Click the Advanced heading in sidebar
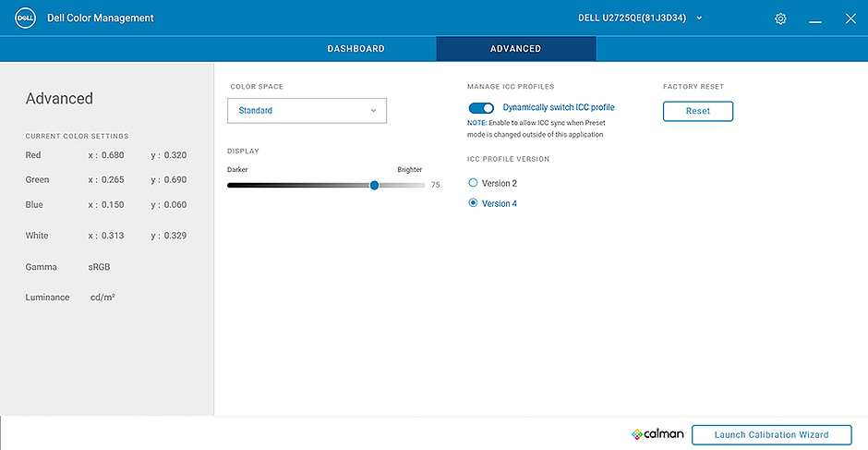The image size is (868, 450). (59, 98)
